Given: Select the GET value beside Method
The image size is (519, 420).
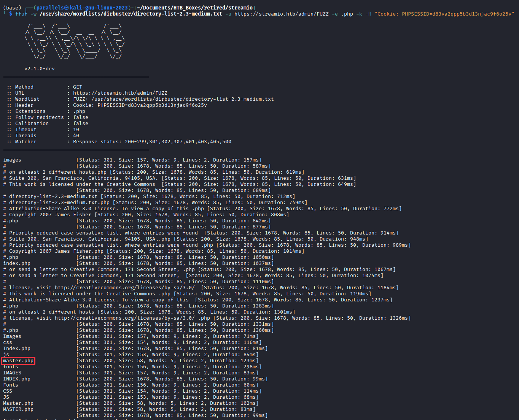Looking at the screenshot, I should (x=78, y=87).
